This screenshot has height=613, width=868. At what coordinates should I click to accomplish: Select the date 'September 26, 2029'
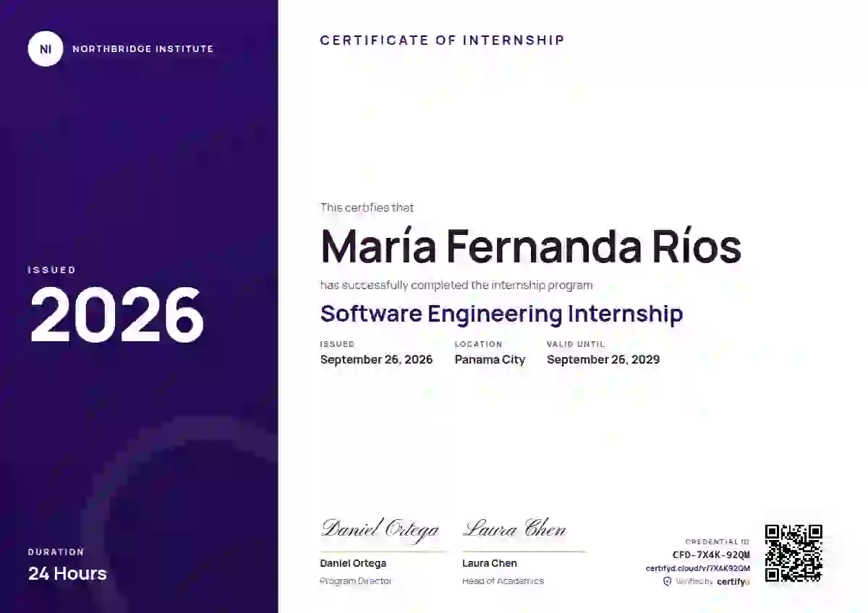[603, 359]
